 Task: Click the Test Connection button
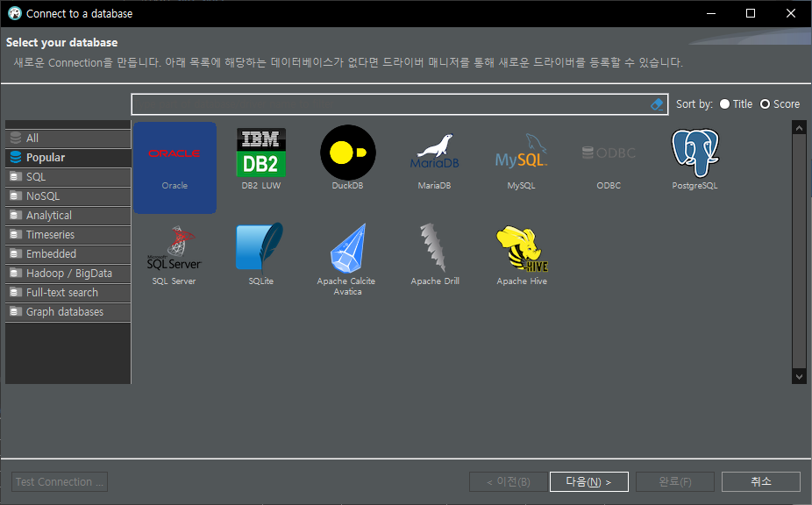[x=60, y=481]
